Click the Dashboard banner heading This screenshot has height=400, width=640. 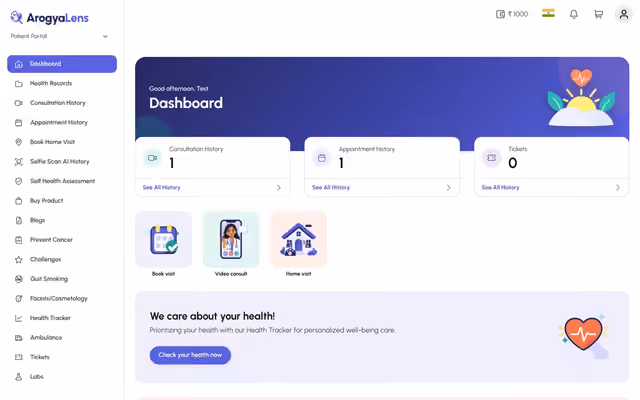pos(186,103)
